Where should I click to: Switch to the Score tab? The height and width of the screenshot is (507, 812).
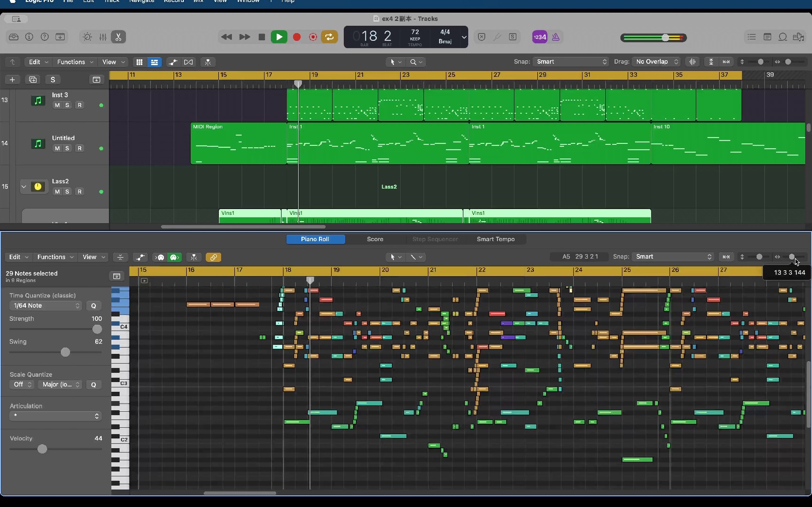(x=374, y=239)
